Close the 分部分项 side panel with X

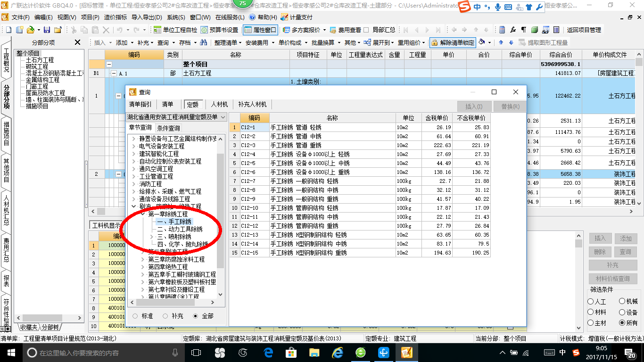(x=78, y=42)
